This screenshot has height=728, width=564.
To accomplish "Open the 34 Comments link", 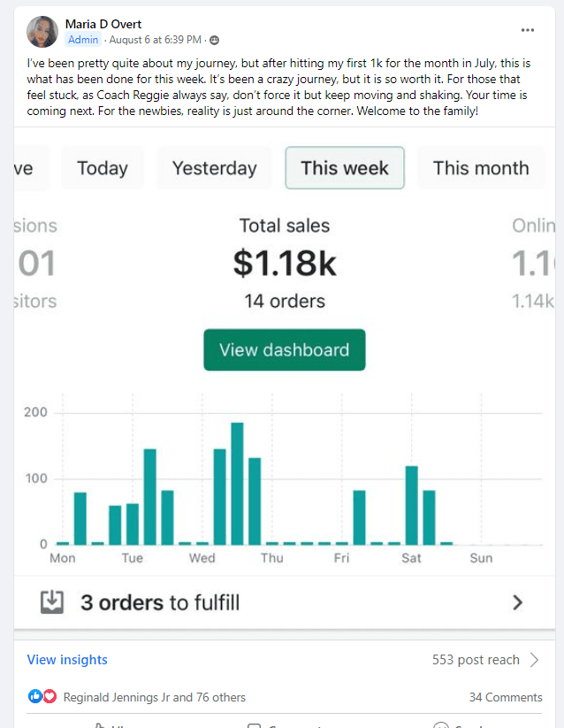I will [506, 697].
